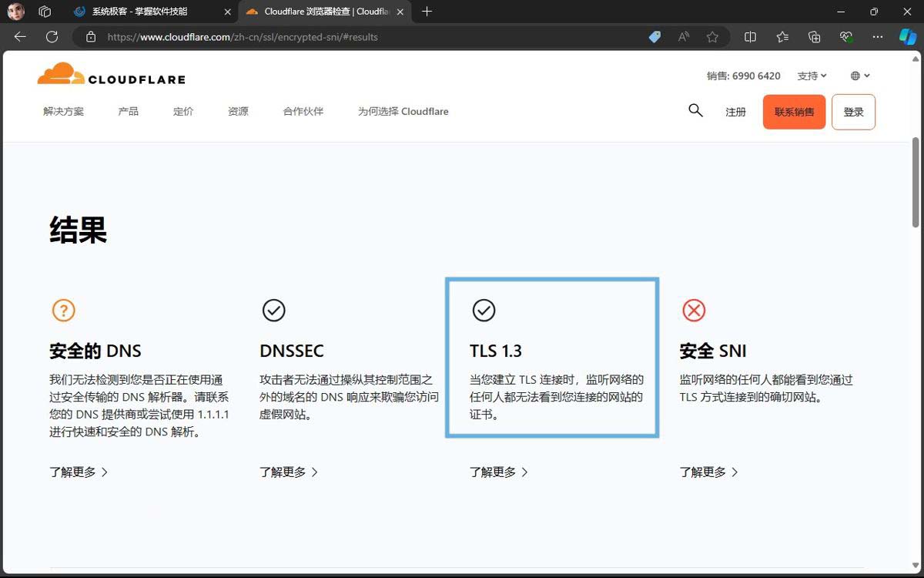Click the 安全的 DNS heading
This screenshot has width=924, height=578.
95,351
